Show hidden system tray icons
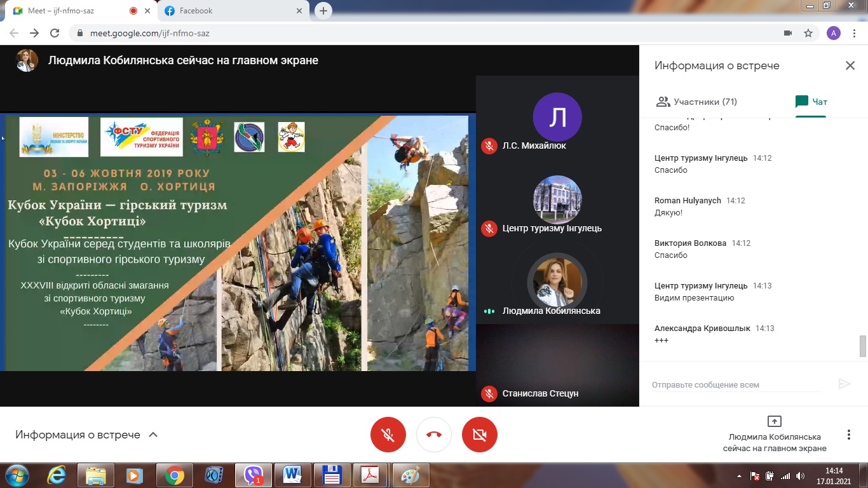 tap(739, 476)
